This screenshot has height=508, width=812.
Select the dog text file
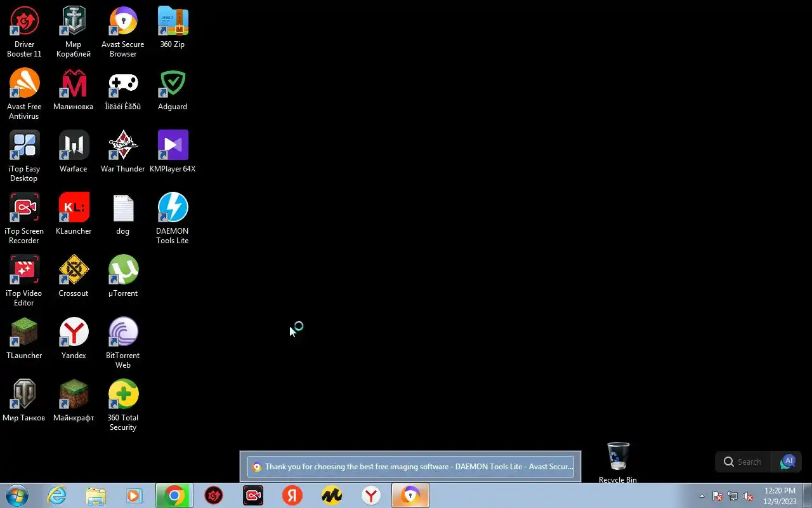coord(123,214)
